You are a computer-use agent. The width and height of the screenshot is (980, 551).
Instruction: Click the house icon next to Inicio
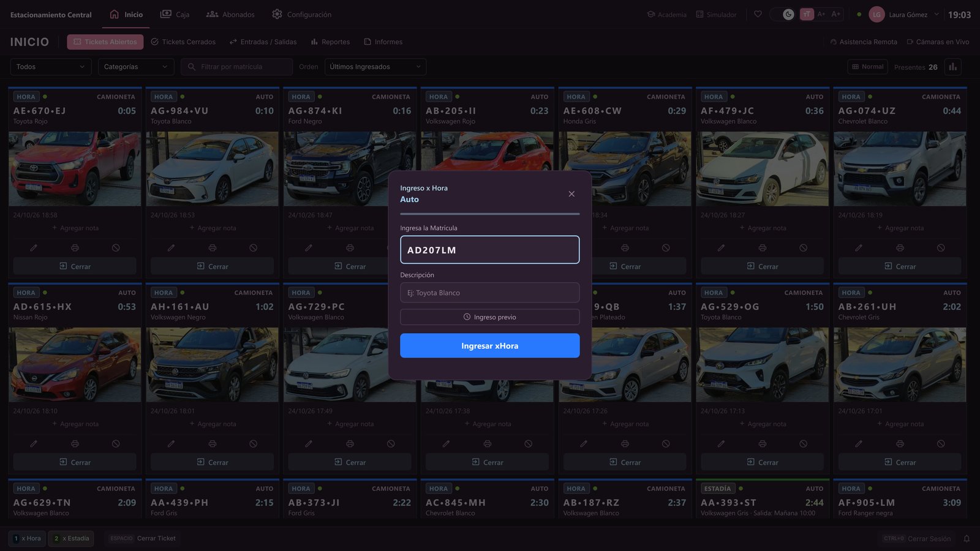114,14
